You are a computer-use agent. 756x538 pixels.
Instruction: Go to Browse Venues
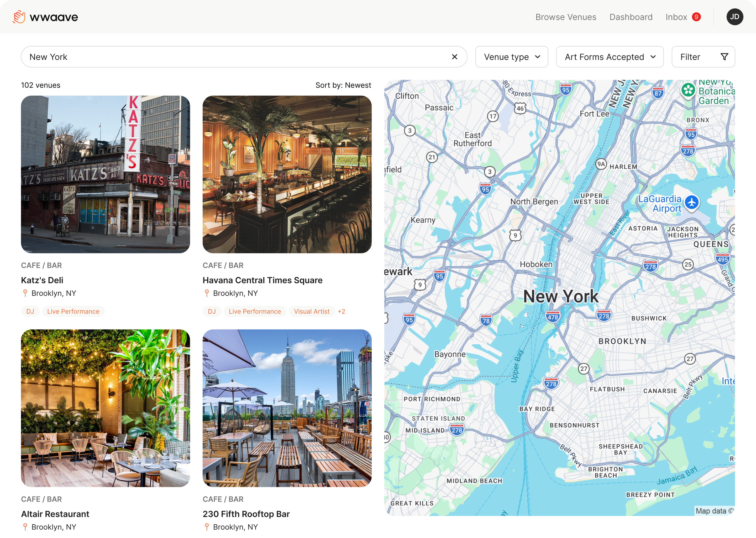pos(566,17)
